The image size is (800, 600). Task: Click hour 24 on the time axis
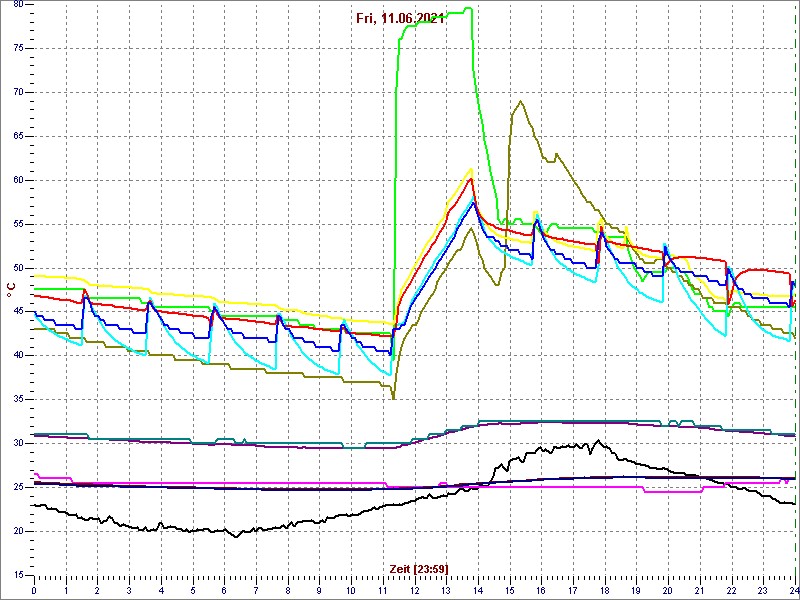coord(794,590)
